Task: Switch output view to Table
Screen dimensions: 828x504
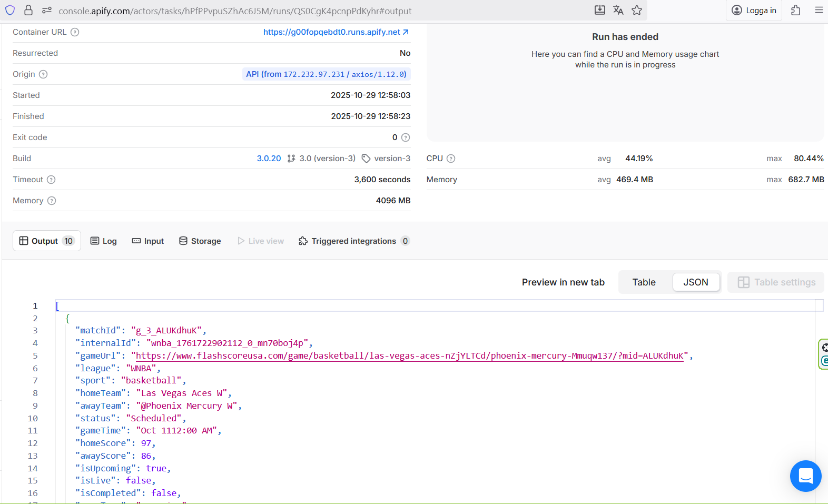Action: [x=644, y=282]
